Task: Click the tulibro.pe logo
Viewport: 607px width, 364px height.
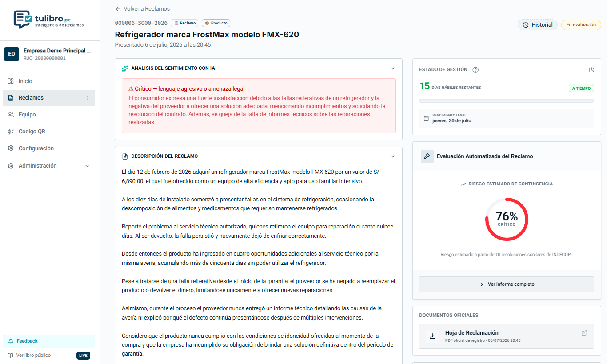Action: [x=49, y=20]
